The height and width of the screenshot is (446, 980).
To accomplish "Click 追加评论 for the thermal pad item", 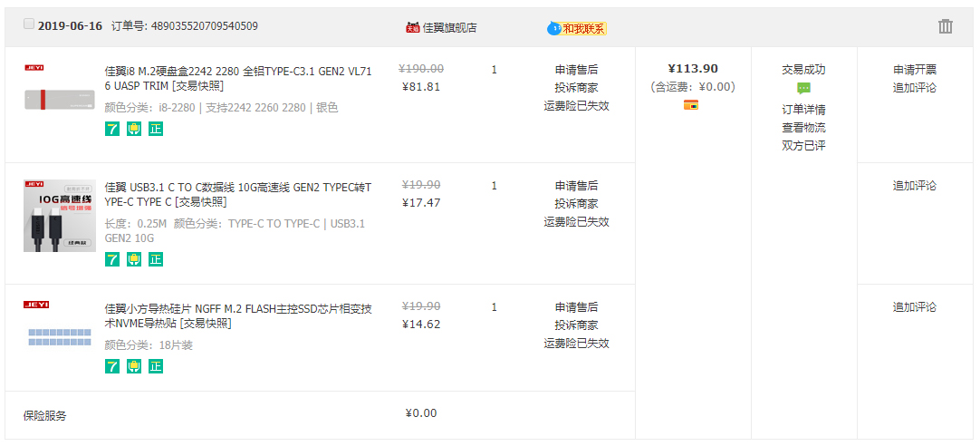I will tap(915, 307).
